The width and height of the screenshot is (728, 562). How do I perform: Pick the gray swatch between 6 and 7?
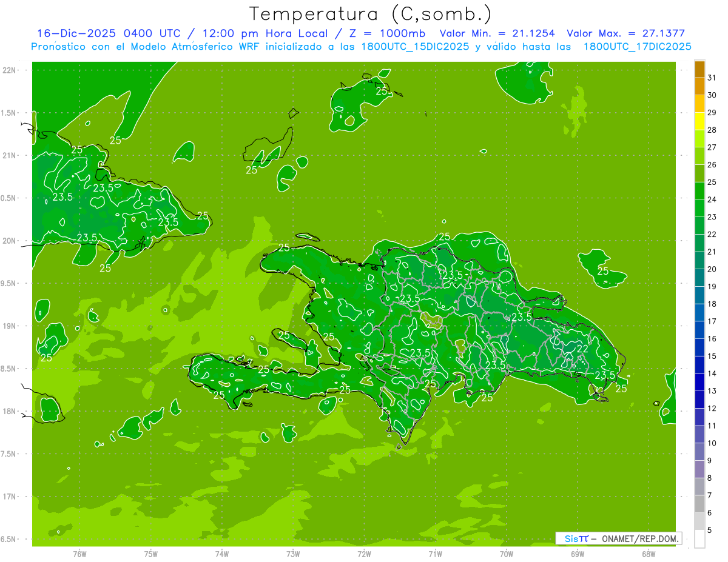click(x=699, y=504)
